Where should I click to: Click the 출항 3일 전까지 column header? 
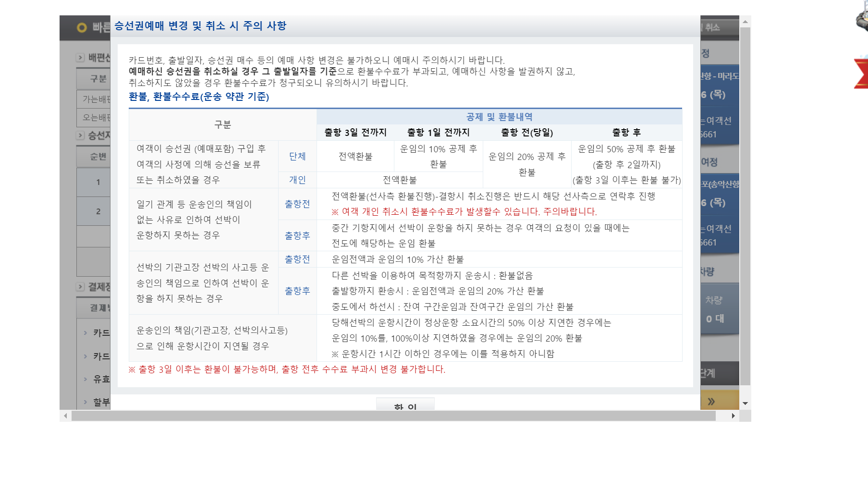click(355, 132)
